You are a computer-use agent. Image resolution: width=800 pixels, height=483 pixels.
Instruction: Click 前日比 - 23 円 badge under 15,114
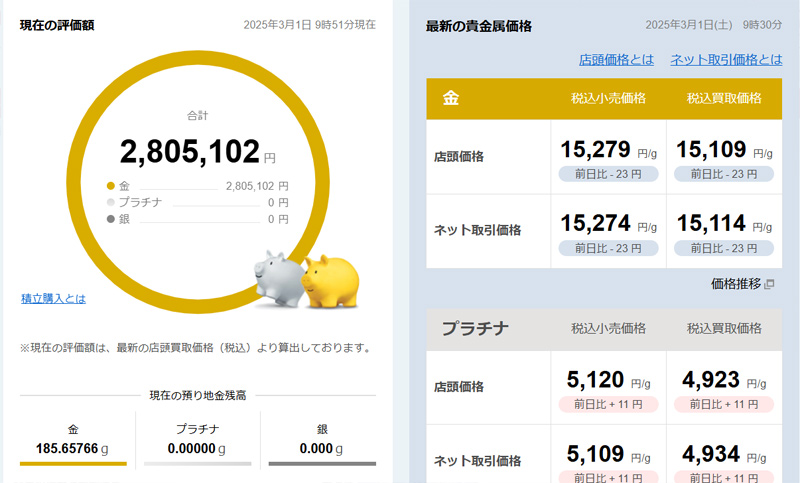(724, 248)
